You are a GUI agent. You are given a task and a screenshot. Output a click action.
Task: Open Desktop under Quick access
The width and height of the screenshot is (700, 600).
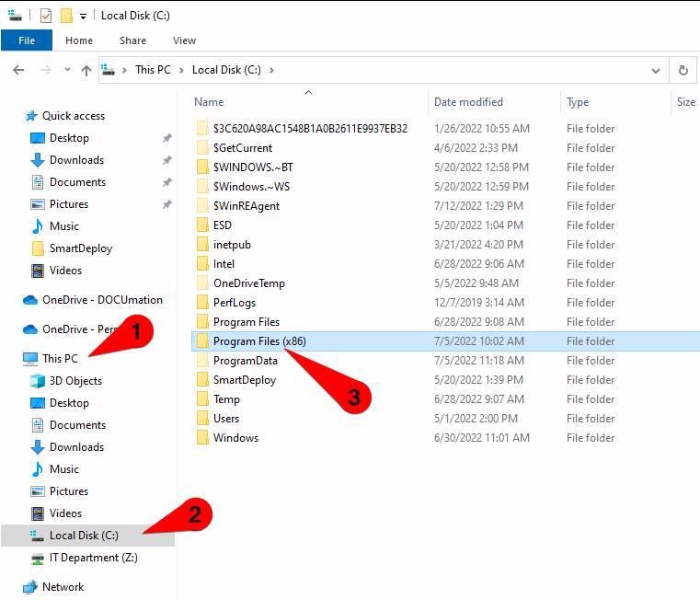coord(69,138)
